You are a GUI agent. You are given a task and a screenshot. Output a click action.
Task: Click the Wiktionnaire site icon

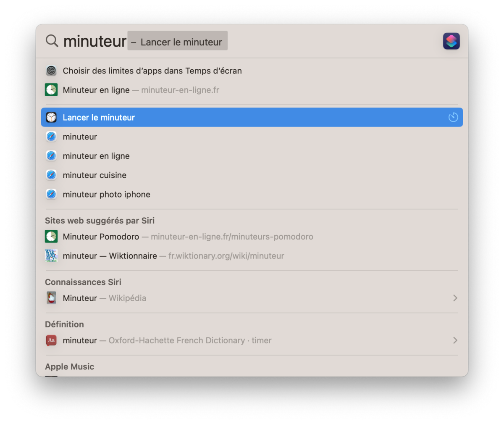click(x=51, y=256)
